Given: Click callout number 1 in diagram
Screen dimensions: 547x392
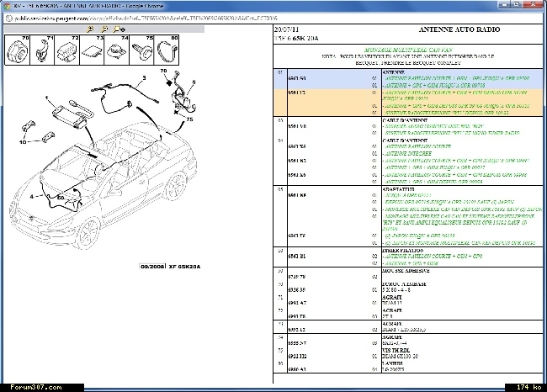Looking at the screenshot, I should click(46, 98).
